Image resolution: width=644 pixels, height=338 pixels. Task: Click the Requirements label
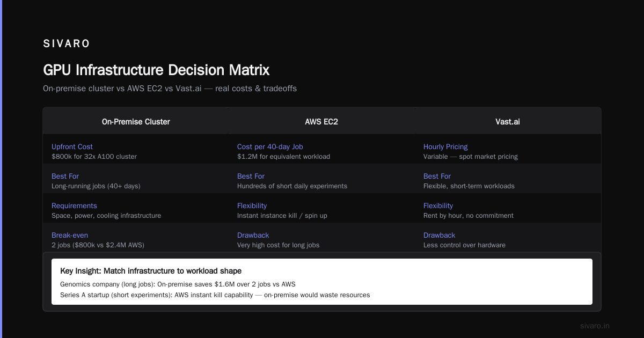74,205
